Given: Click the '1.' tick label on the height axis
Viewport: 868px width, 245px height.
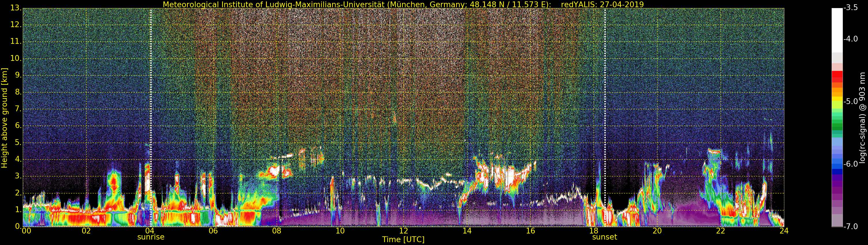Looking at the screenshot, I should pyautogui.click(x=18, y=210).
